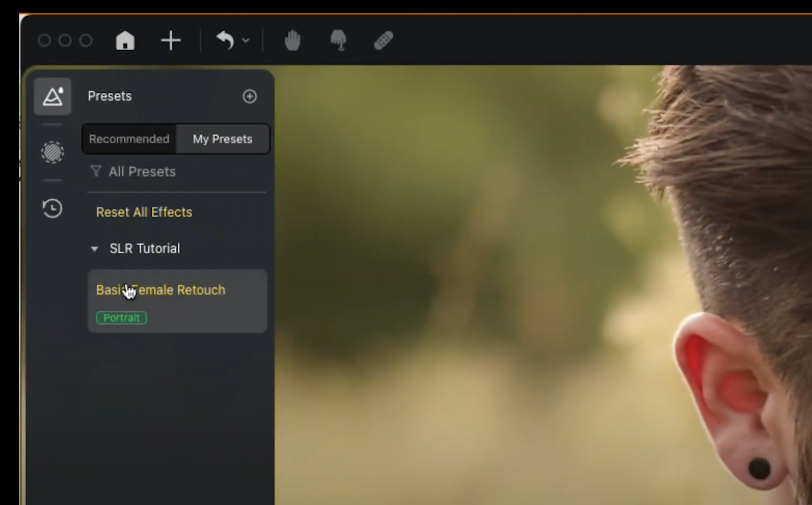Create a preset using the plus circle icon
Screen dimensions: 812x505
click(250, 96)
